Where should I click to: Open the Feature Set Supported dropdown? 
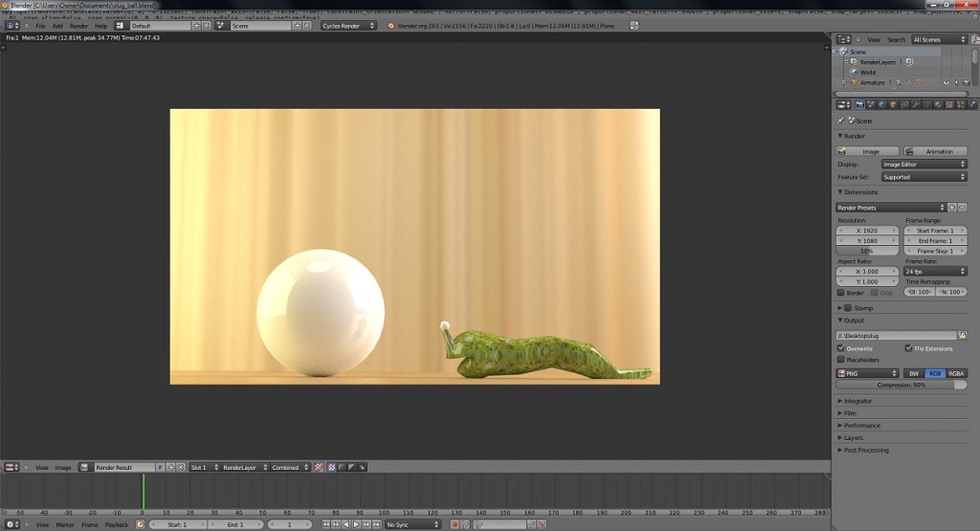tap(924, 177)
